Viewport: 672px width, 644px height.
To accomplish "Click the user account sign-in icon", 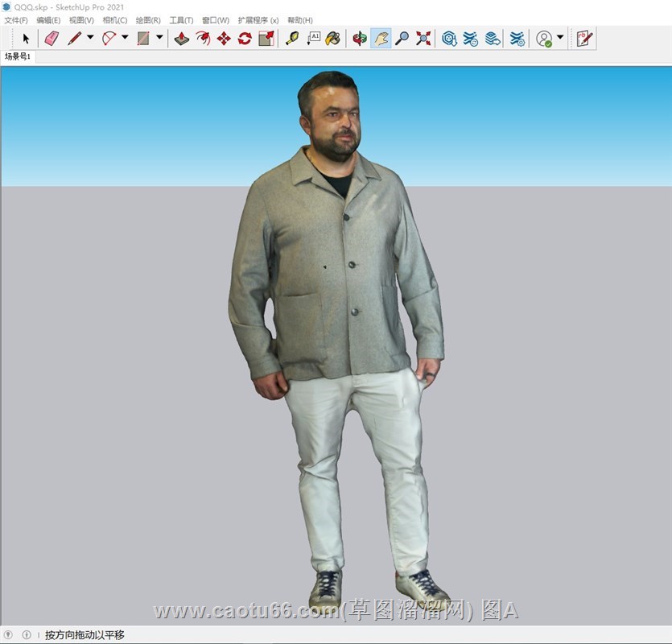I will (544, 39).
